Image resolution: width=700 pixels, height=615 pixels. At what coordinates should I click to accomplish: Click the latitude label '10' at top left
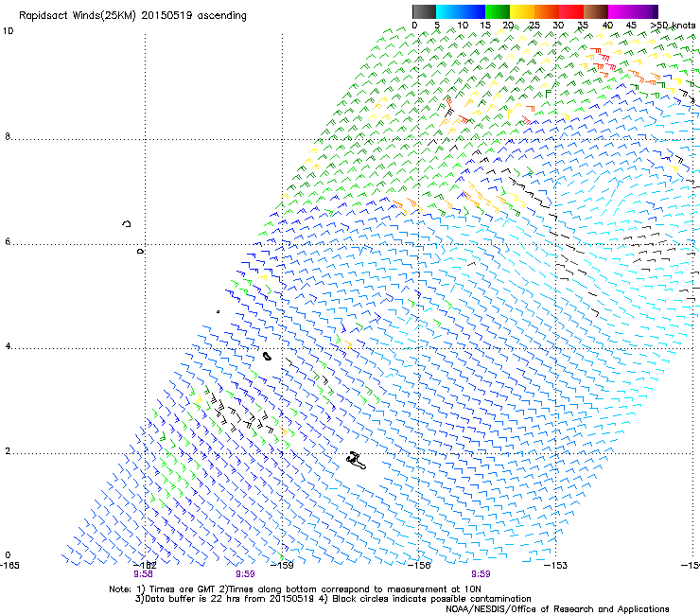pos(8,31)
